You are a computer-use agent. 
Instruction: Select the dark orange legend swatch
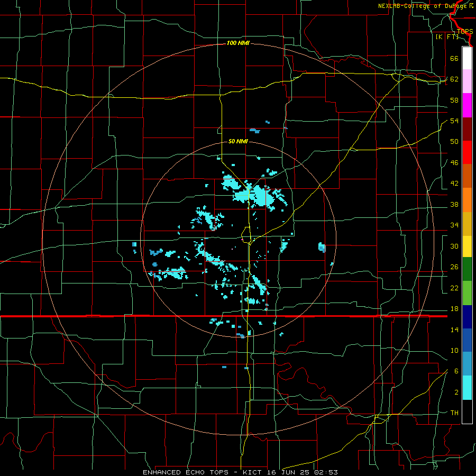coord(467,176)
